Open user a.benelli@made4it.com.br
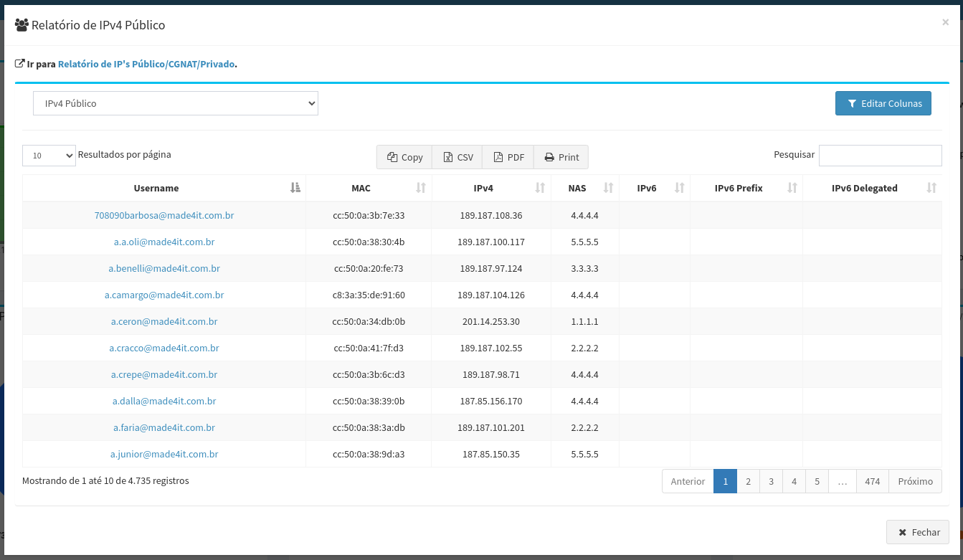The image size is (963, 560). [x=164, y=268]
